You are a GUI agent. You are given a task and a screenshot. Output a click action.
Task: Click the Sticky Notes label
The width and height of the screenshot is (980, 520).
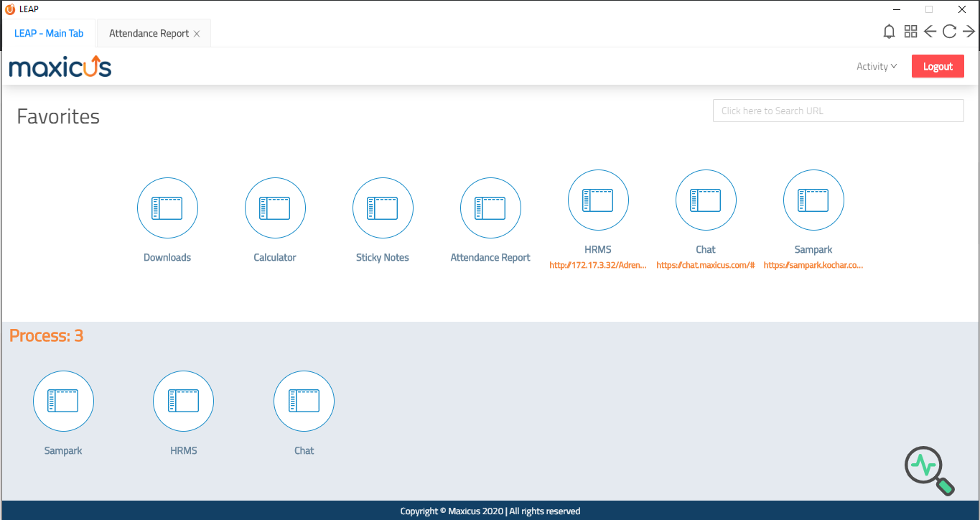[x=383, y=257]
